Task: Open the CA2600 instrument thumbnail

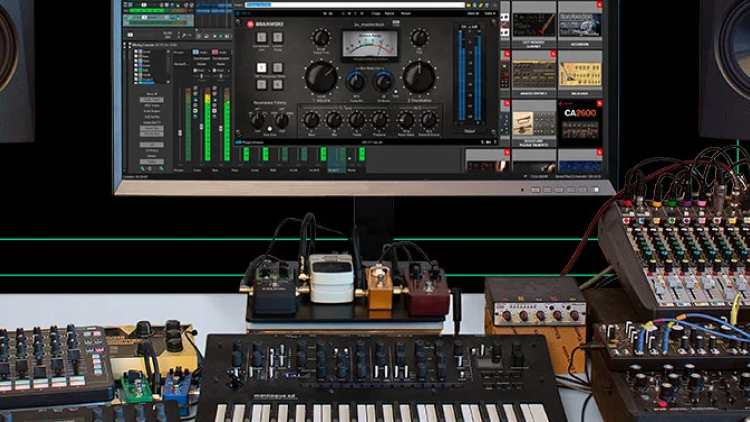Action: (580, 122)
